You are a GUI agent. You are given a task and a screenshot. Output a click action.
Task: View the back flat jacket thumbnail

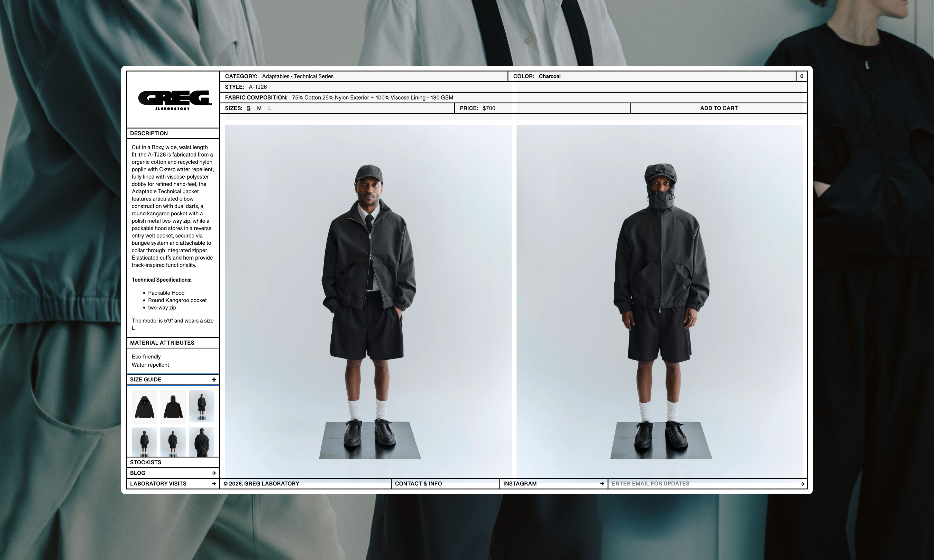click(173, 407)
